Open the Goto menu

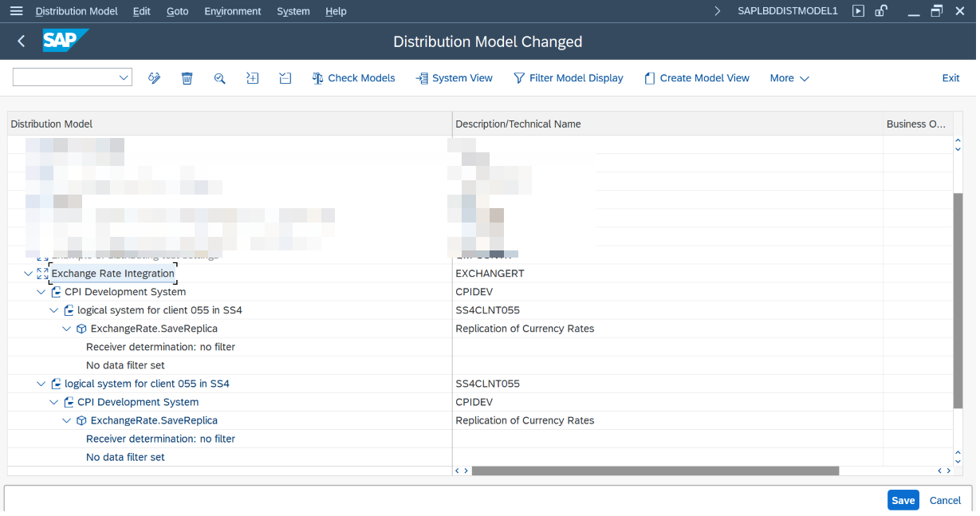click(177, 11)
